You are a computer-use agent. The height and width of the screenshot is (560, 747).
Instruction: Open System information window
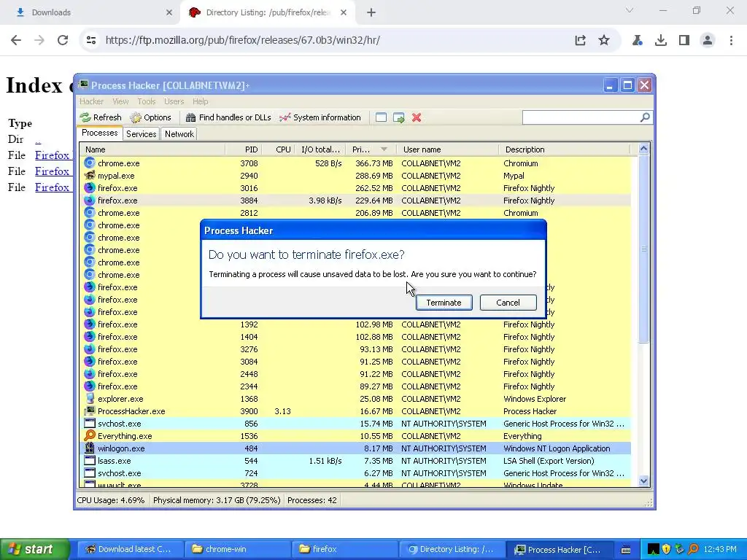(320, 117)
